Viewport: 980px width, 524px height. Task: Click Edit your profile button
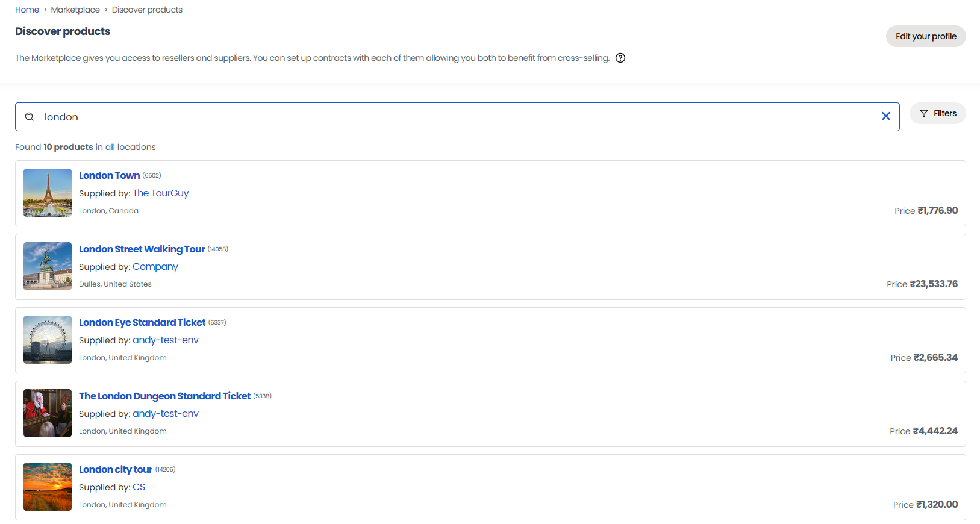[x=925, y=36]
